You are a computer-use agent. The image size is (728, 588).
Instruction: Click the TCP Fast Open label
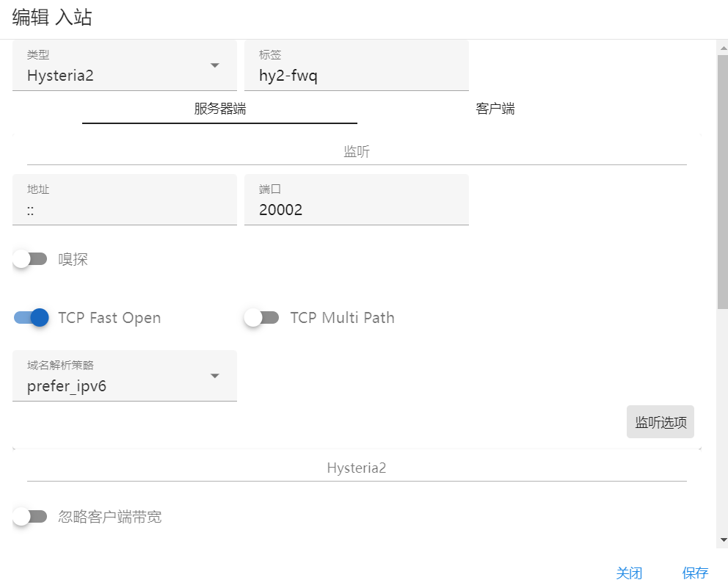109,318
